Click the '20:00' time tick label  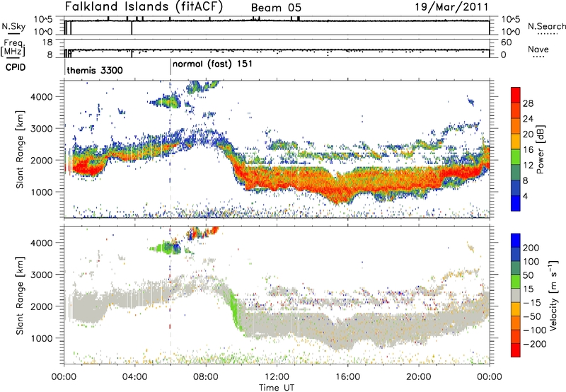(418, 377)
